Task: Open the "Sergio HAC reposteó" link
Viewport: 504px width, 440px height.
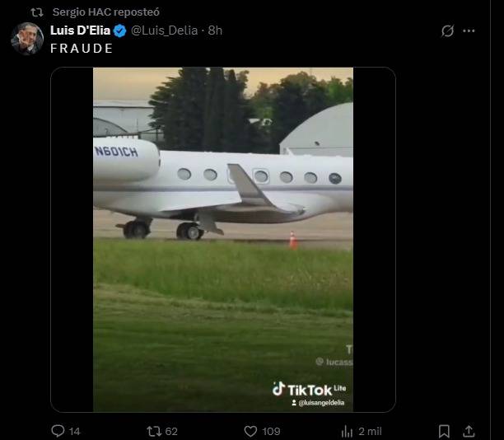Action: (105, 12)
